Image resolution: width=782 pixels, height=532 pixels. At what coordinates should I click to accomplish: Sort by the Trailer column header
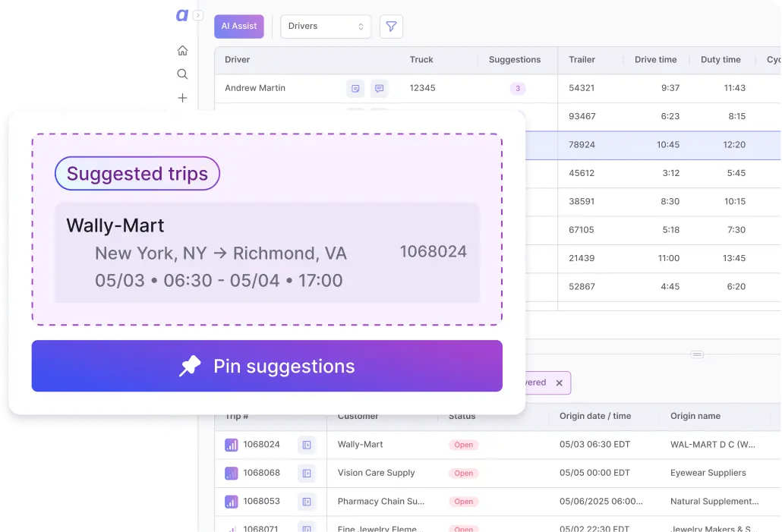click(582, 60)
